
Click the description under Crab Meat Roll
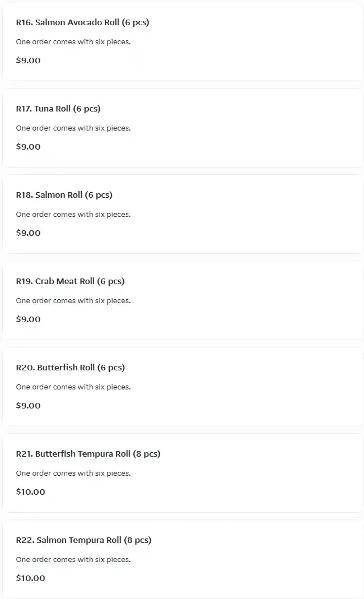tap(73, 301)
